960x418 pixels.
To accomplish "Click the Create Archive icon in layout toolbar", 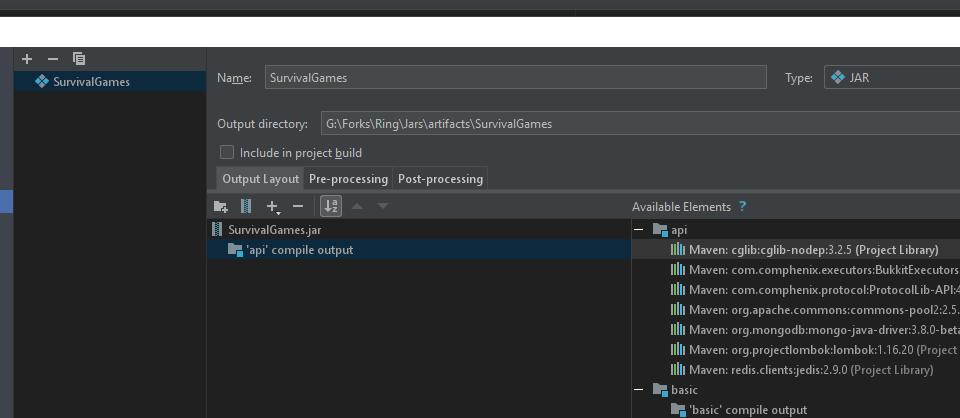I will pyautogui.click(x=246, y=207).
